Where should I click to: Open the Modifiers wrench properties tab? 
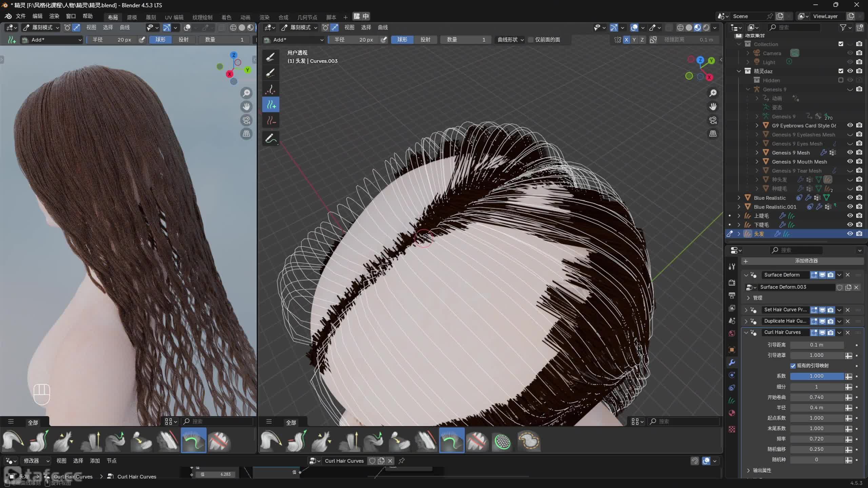[732, 362]
